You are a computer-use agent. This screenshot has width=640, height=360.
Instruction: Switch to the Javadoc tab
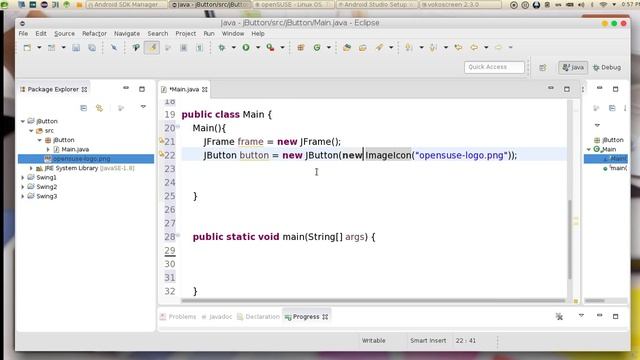coord(217,317)
